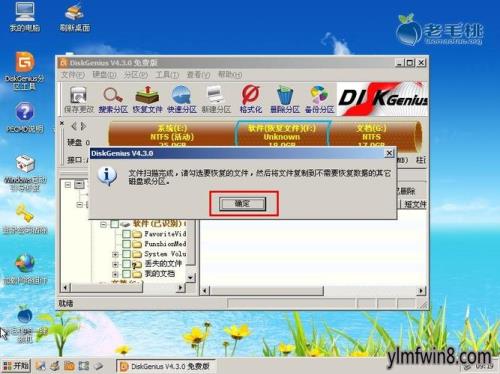
Task: Open the PE help question-mark desktop icon
Action: 25,118
